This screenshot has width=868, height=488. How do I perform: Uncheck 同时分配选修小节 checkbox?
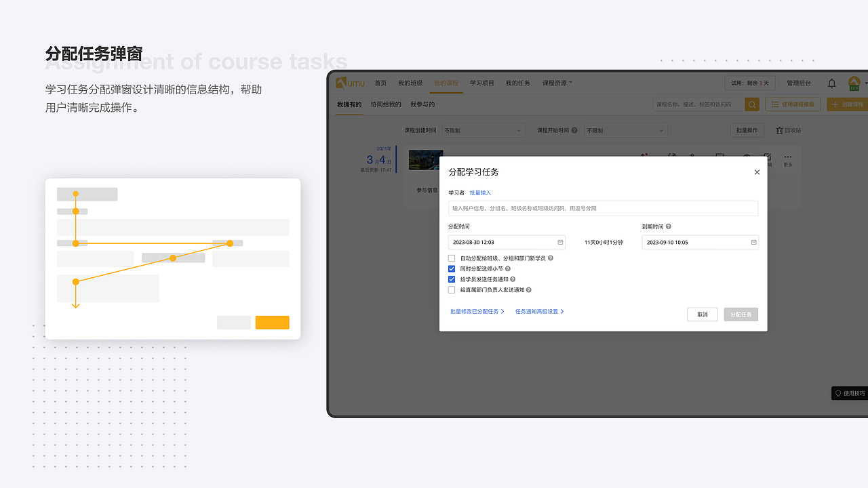pos(452,269)
